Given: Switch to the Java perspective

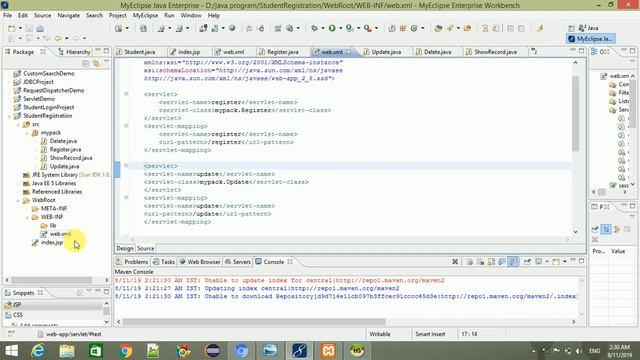Looking at the screenshot, I should (589, 28).
